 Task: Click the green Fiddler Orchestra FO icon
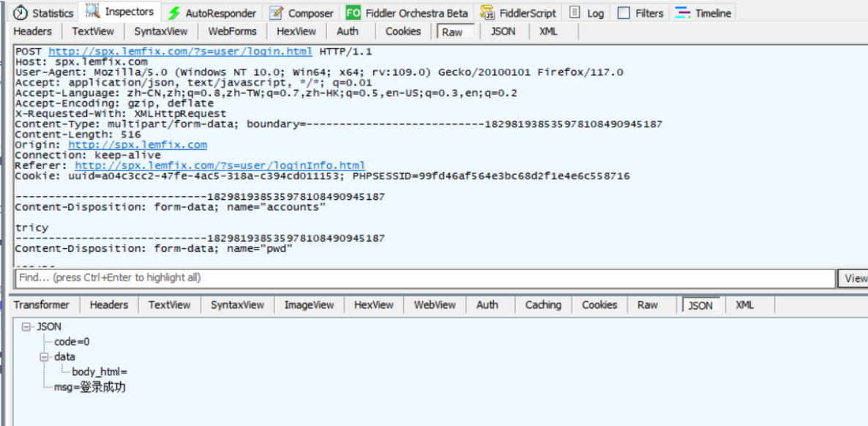[353, 13]
